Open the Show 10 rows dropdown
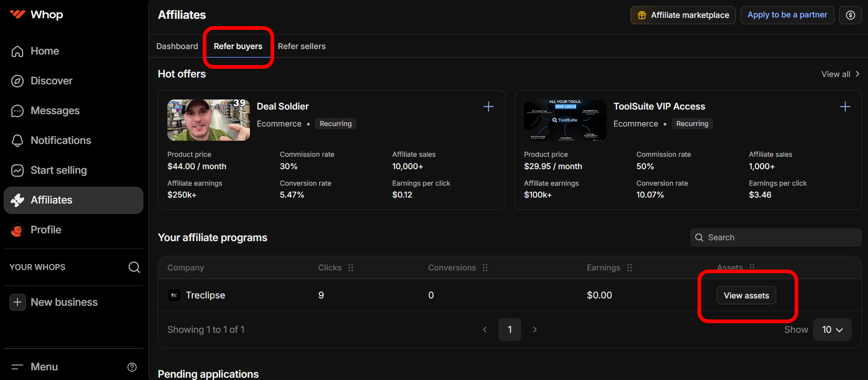 click(x=832, y=330)
